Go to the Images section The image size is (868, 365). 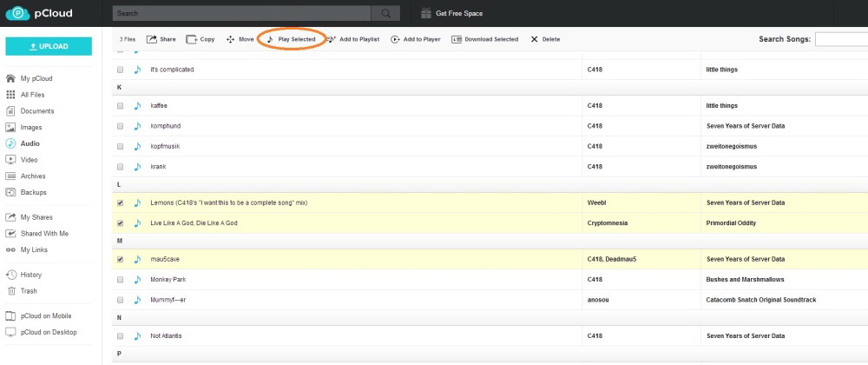(31, 128)
